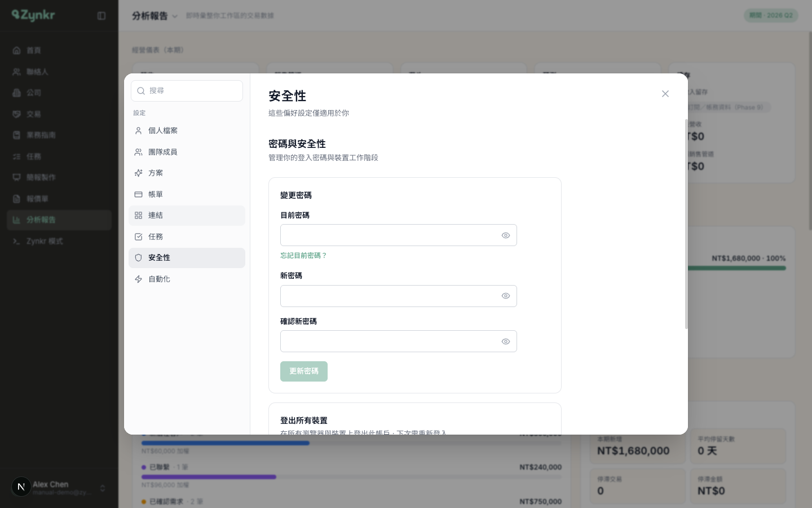Click the settings dialog vertical scrollbar
Image resolution: width=812 pixels, height=508 pixels.
tap(686, 224)
